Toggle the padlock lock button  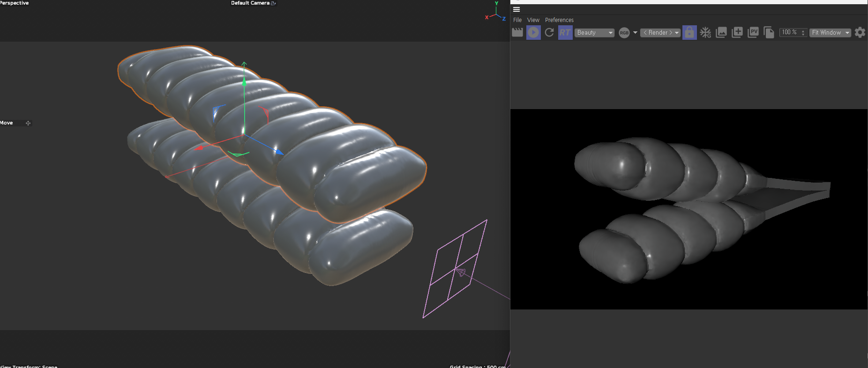(x=689, y=32)
